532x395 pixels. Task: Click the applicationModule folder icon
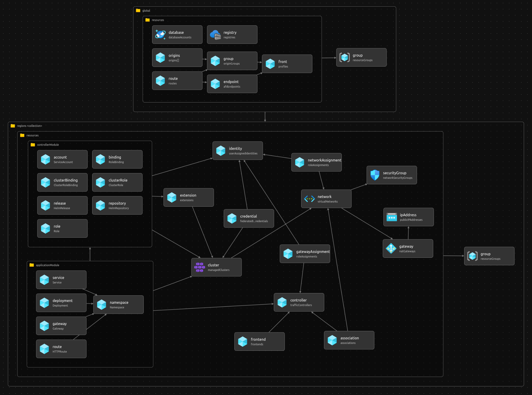pos(32,265)
